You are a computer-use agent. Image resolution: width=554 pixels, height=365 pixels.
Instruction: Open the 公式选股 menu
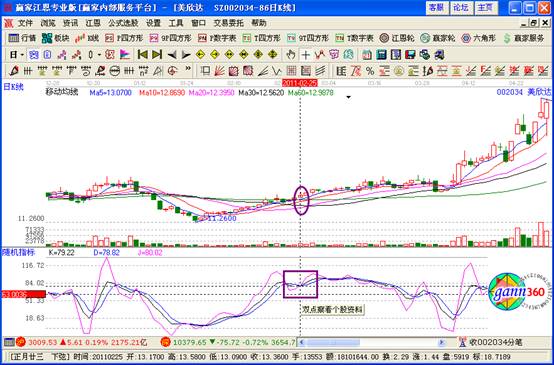[x=123, y=23]
